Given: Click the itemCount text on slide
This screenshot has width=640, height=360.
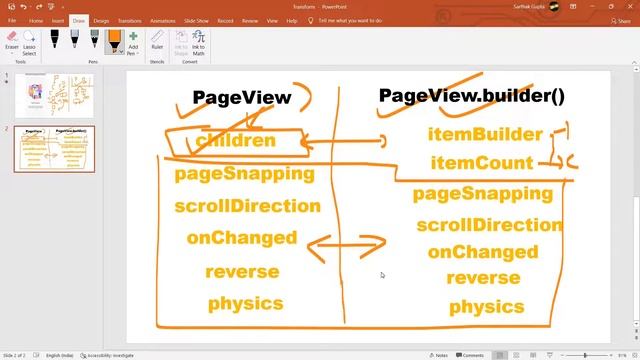Looking at the screenshot, I should click(x=482, y=163).
